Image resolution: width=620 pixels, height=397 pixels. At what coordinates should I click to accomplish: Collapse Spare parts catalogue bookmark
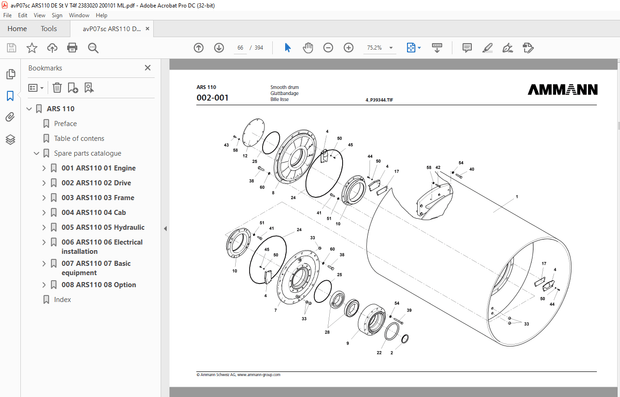coord(36,153)
